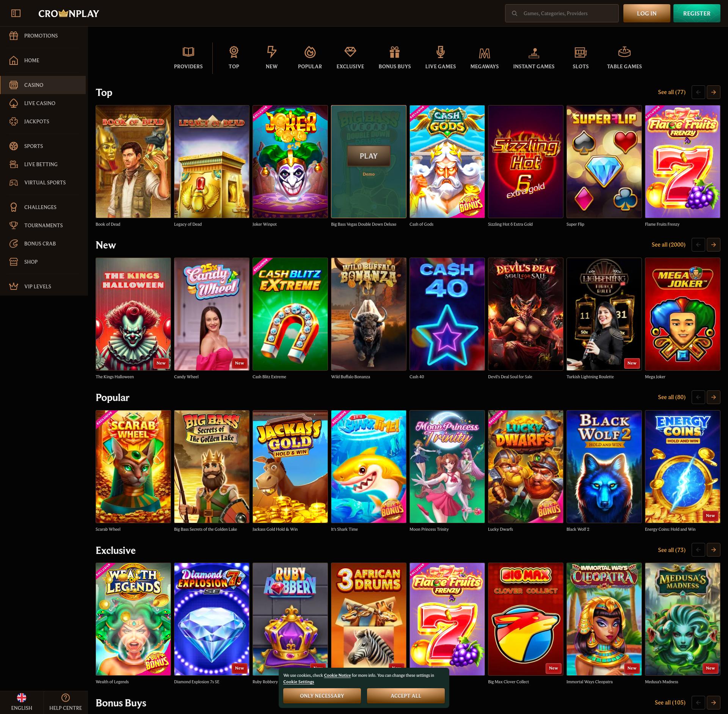Open the Slots category icon
The image size is (728, 714).
(x=580, y=57)
